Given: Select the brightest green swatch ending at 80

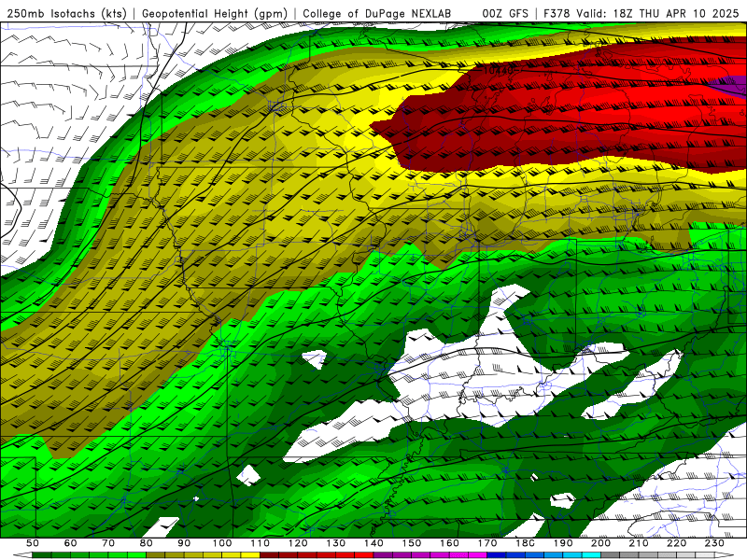Looking at the screenshot, I should 136,555.
